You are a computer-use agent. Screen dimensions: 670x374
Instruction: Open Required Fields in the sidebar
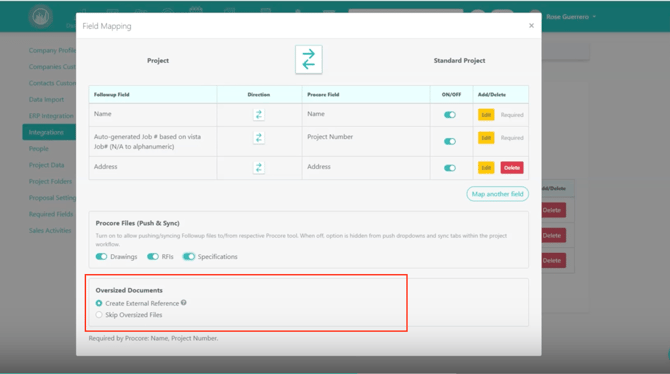[x=50, y=214]
